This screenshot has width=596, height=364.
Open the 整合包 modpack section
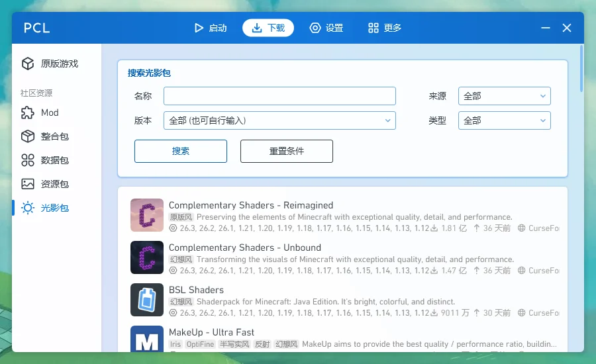coord(57,136)
